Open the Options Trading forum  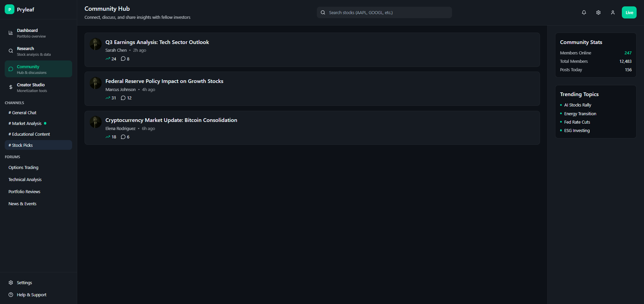[23, 168]
